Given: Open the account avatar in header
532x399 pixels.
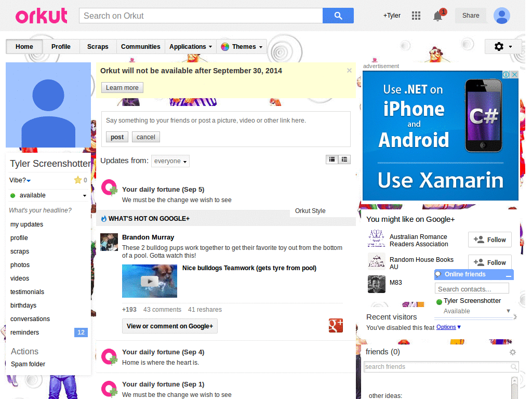Looking at the screenshot, I should click(x=502, y=16).
